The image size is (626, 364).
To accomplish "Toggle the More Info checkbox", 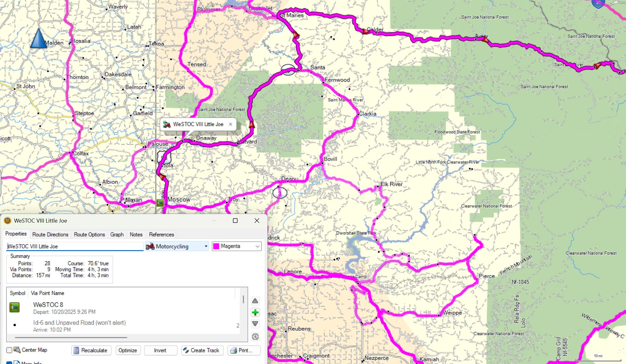I will (9, 363).
